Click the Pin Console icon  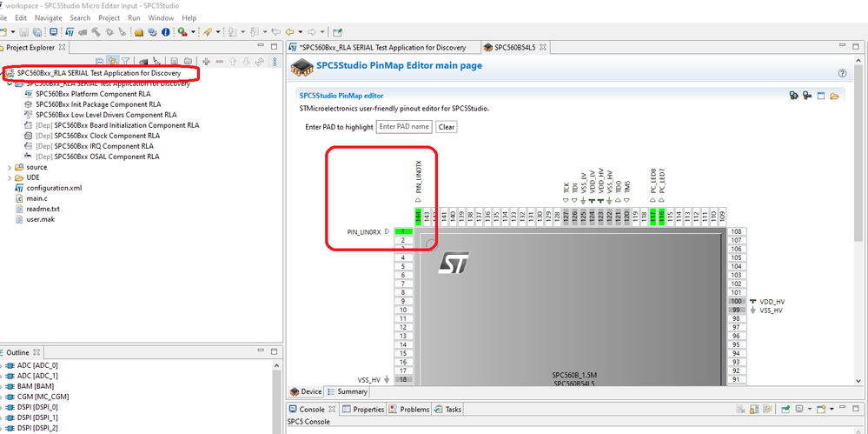pyautogui.click(x=785, y=409)
